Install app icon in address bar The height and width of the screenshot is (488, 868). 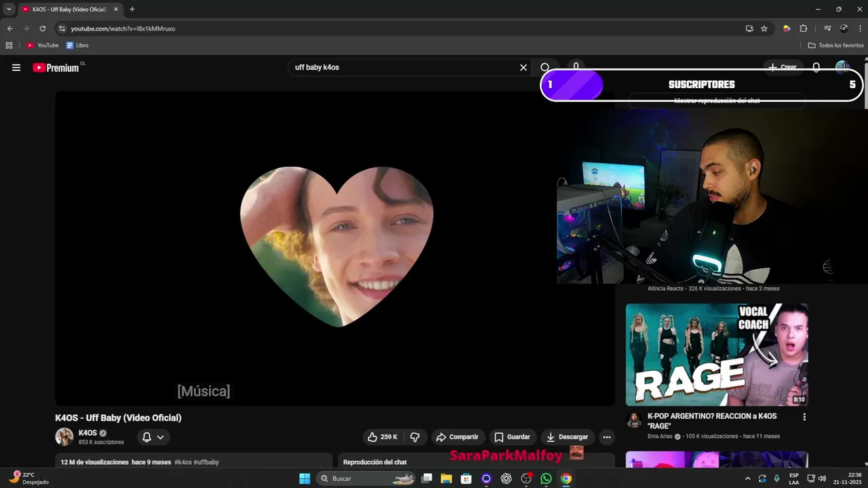coord(749,28)
